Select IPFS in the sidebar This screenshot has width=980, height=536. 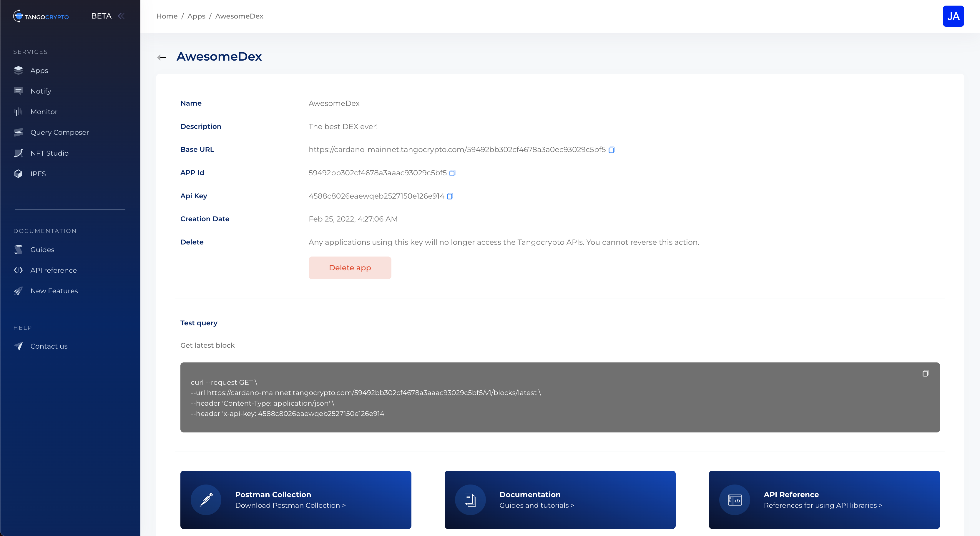click(x=38, y=174)
